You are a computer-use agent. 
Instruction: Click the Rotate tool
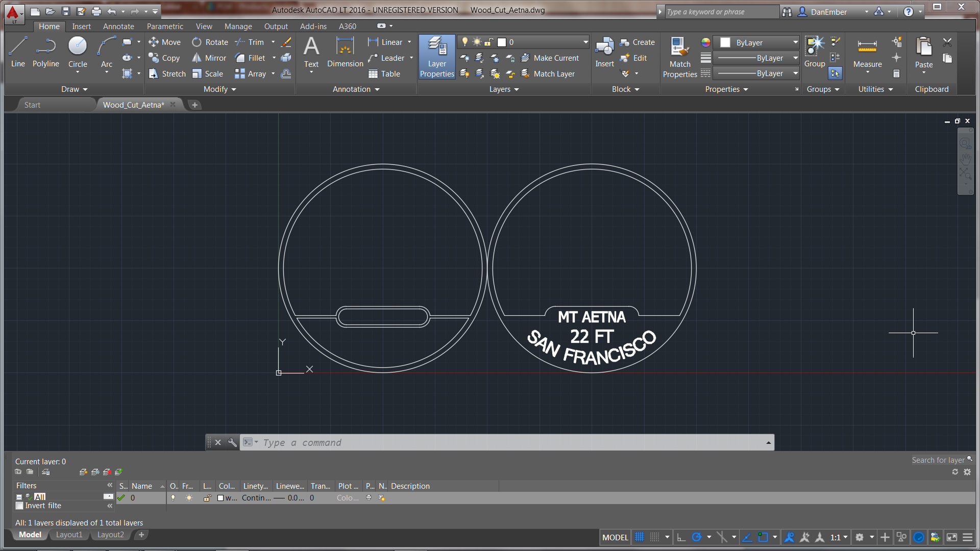coord(210,42)
